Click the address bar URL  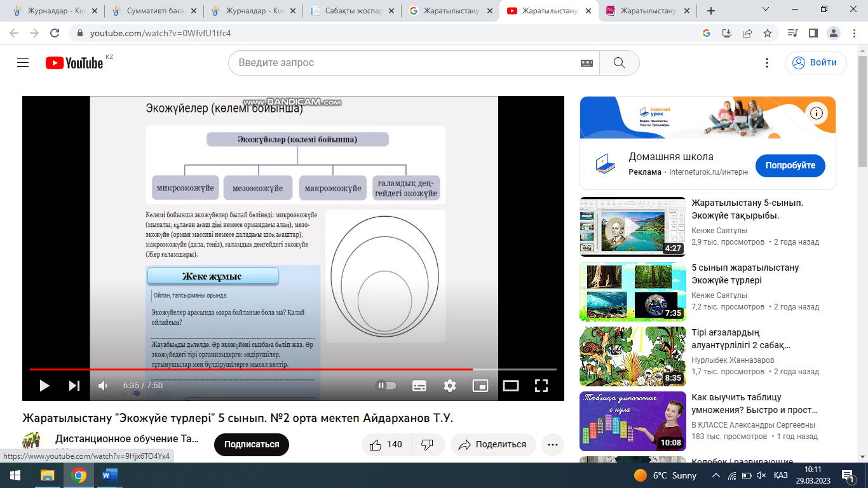[x=160, y=33]
